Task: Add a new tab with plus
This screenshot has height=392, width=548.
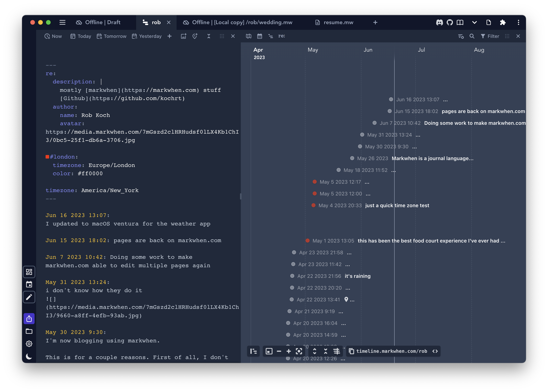Action: [x=375, y=22]
